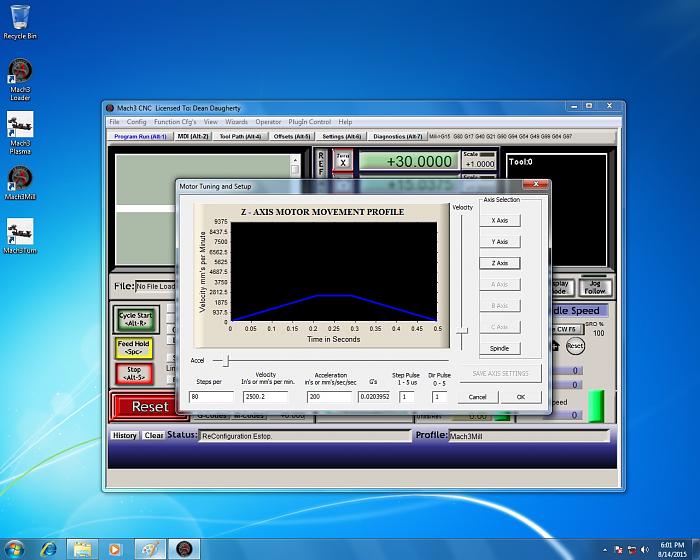The image size is (700, 560).
Task: Click the X axis DRO showing +30.0000
Action: [x=409, y=161]
